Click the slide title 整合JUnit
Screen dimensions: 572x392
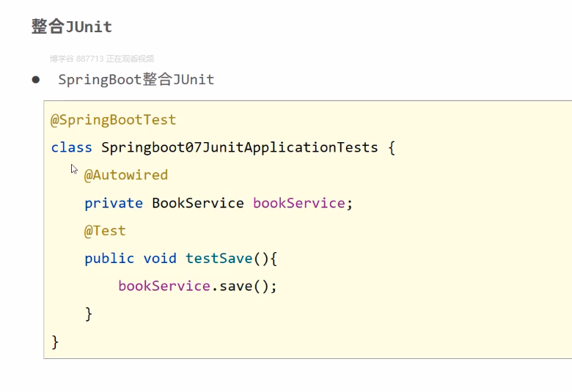72,26
